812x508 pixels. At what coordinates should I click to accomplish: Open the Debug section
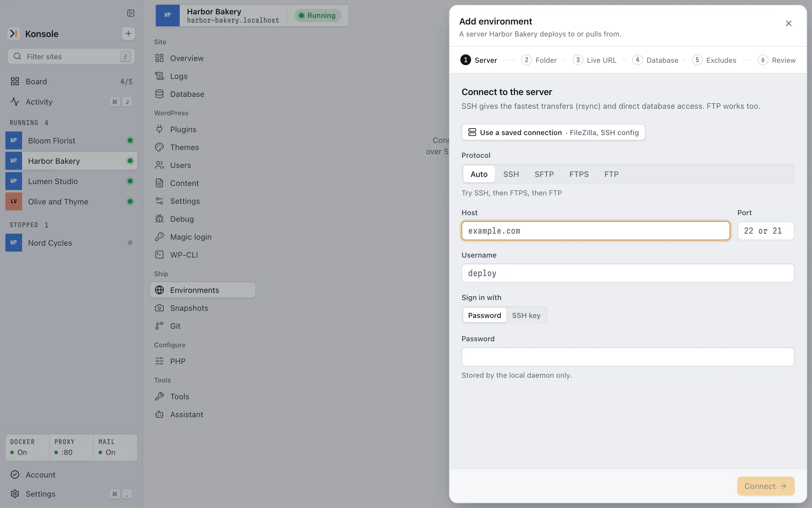(x=203, y=219)
